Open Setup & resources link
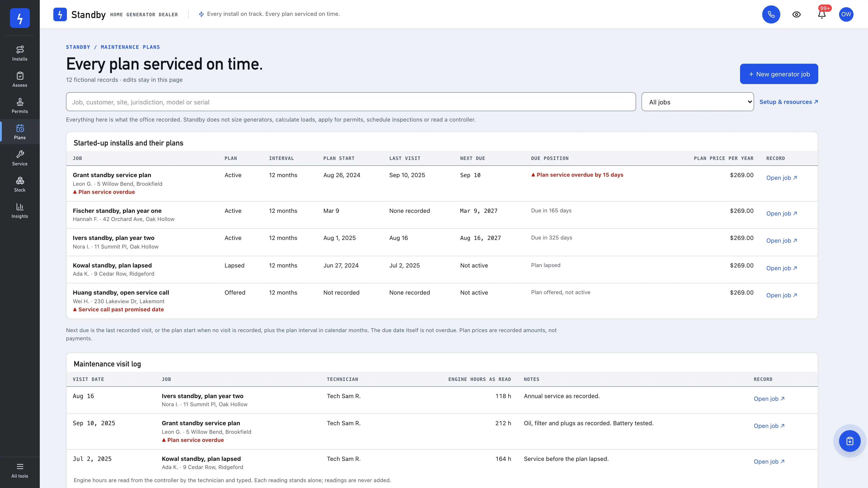Image resolution: width=868 pixels, height=488 pixels. coord(788,102)
